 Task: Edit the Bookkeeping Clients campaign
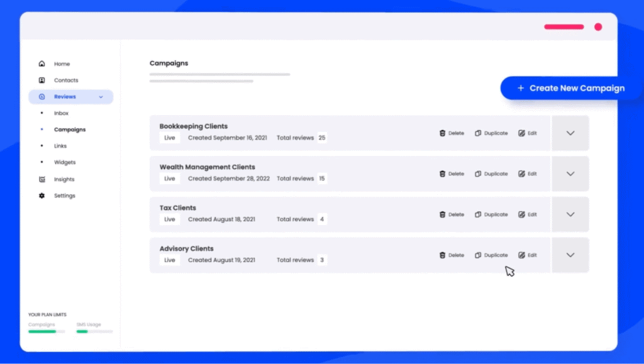pos(528,133)
